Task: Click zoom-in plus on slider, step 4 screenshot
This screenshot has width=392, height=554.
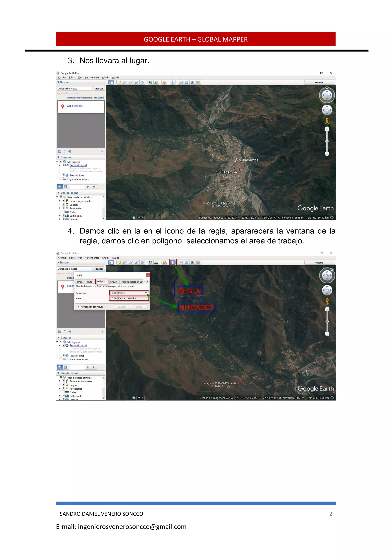Action: 327,309
